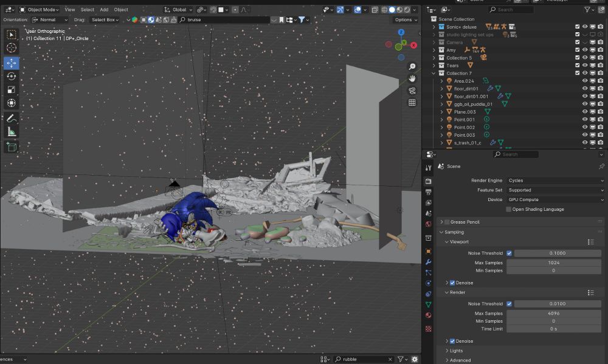
Task: Open the Object Data properties tab
Action: pos(429,304)
